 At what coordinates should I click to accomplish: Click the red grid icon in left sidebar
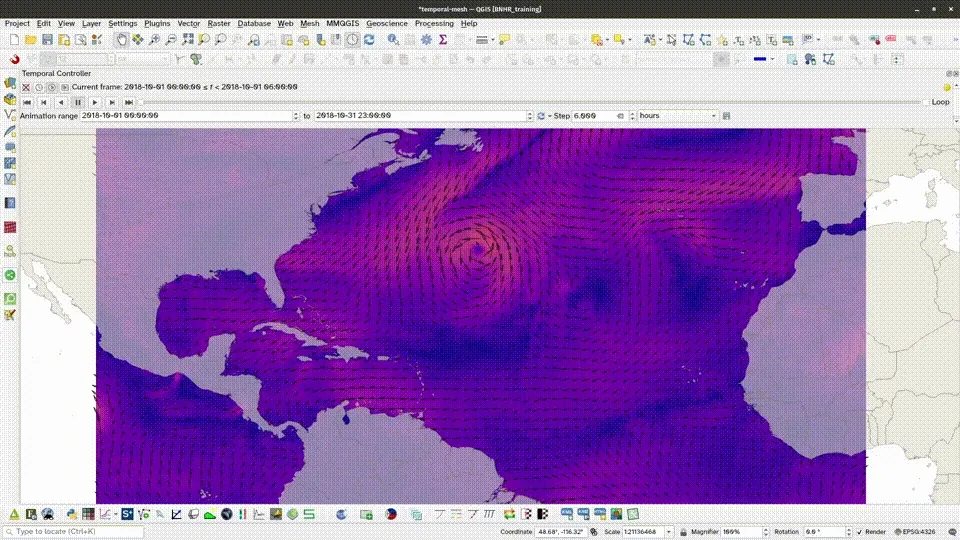click(10, 227)
